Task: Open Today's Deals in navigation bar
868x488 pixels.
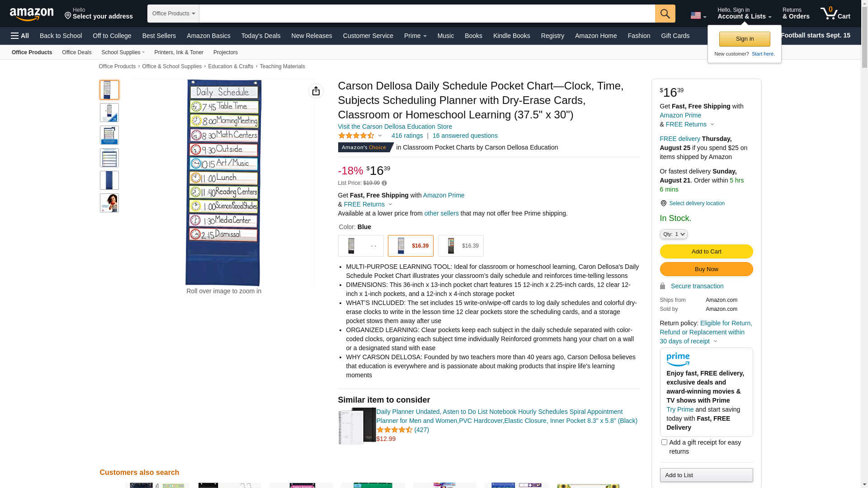Action: point(260,36)
